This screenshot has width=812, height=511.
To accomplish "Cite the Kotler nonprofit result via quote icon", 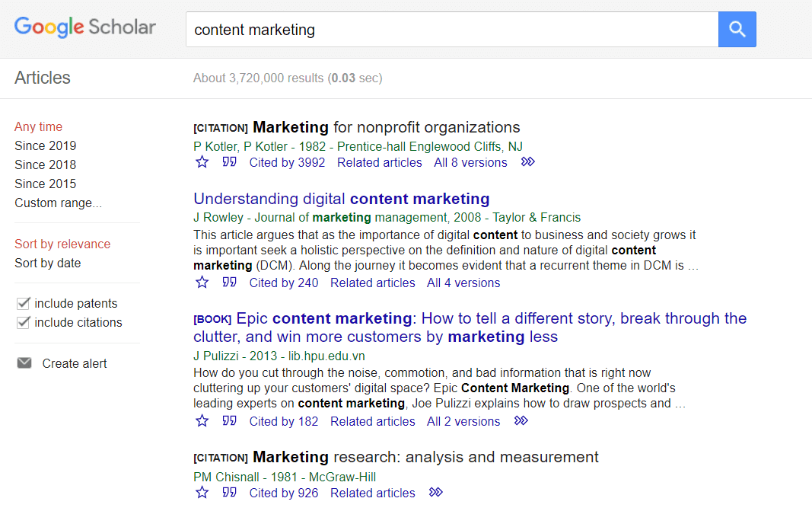I will click(229, 162).
